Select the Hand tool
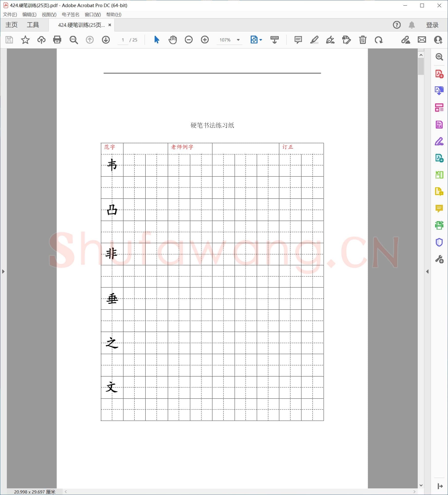 (x=172, y=40)
